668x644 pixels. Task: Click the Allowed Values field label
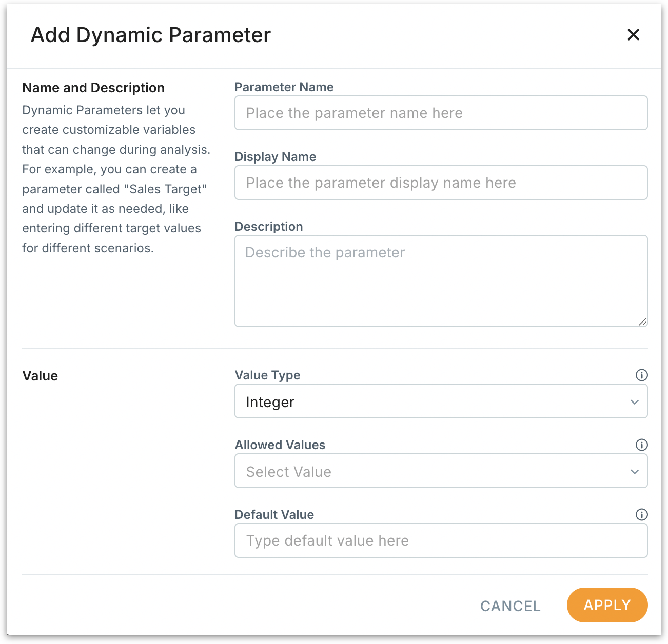click(x=280, y=445)
